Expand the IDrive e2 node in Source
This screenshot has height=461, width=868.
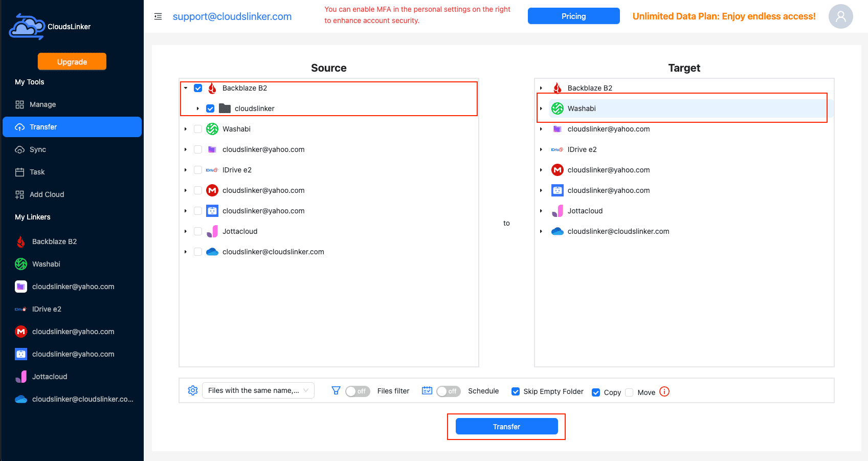[x=186, y=170]
